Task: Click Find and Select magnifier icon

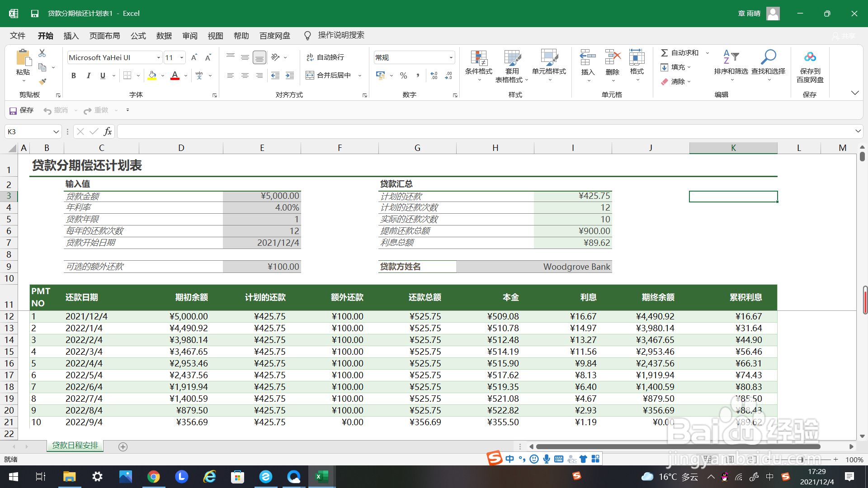Action: click(768, 57)
